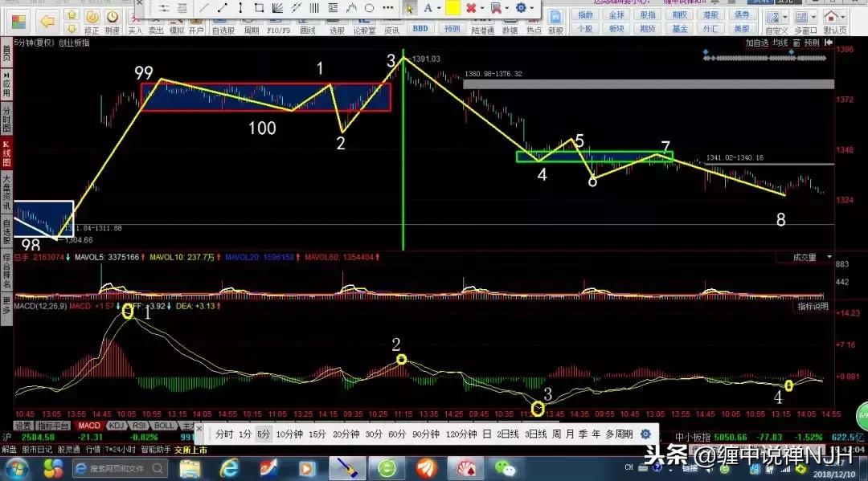Click the 加自选 link

756,43
